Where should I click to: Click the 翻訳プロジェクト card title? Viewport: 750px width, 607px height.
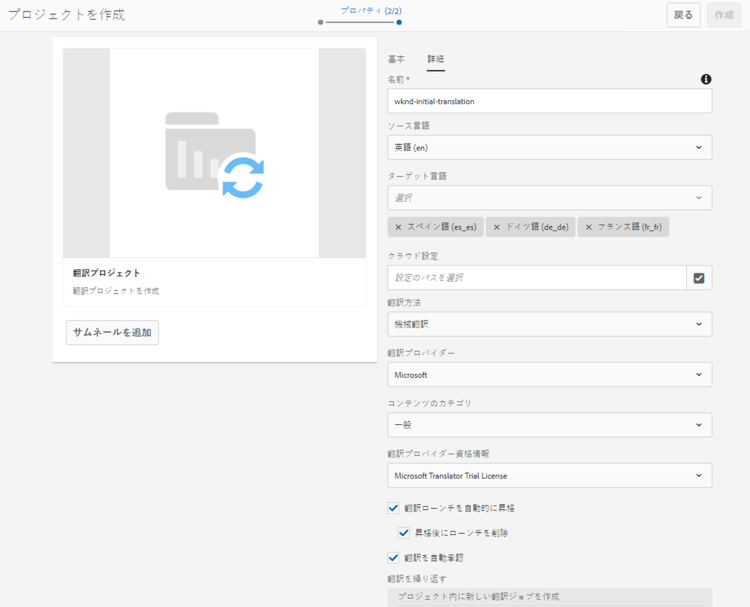point(106,273)
